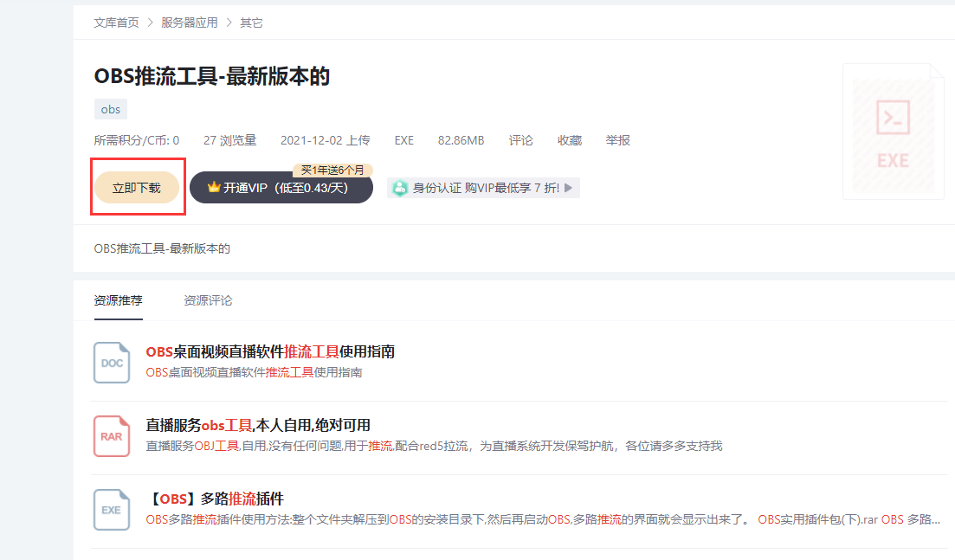Click the EXE file preview thumbnail
This screenshot has width=955, height=560.
893,132
